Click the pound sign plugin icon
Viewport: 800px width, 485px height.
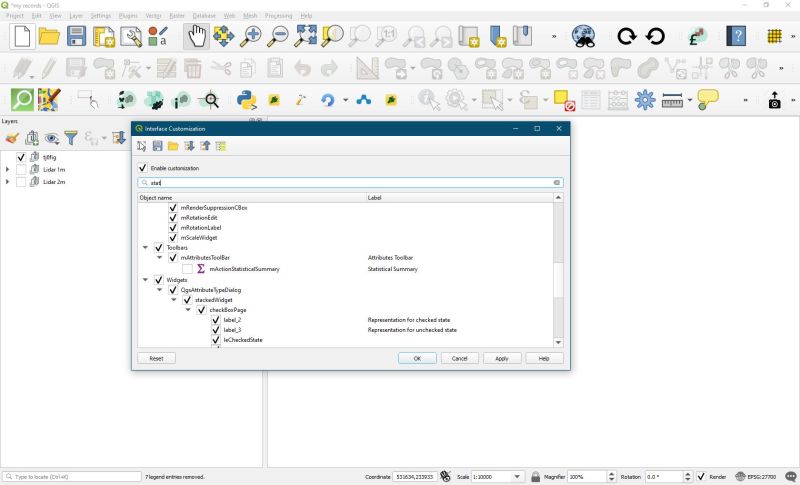(697, 36)
